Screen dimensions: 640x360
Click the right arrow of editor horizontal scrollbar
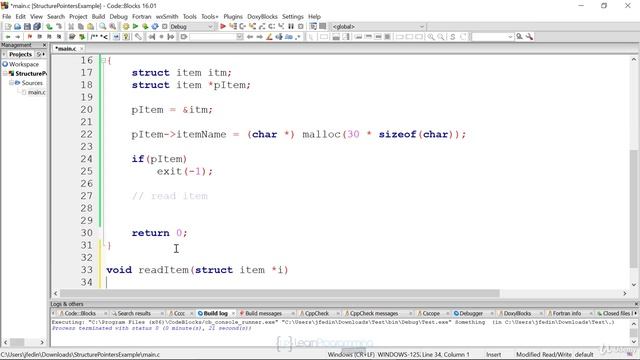click(x=624, y=293)
